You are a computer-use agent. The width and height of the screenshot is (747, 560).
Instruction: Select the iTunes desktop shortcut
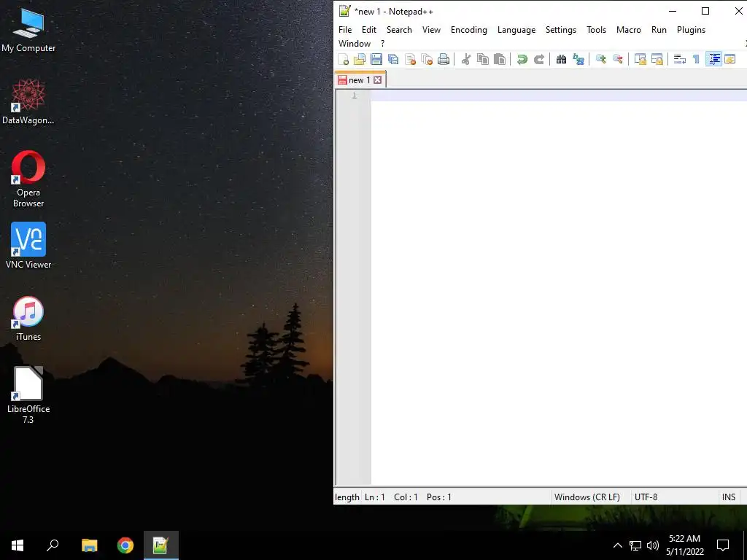pos(28,319)
